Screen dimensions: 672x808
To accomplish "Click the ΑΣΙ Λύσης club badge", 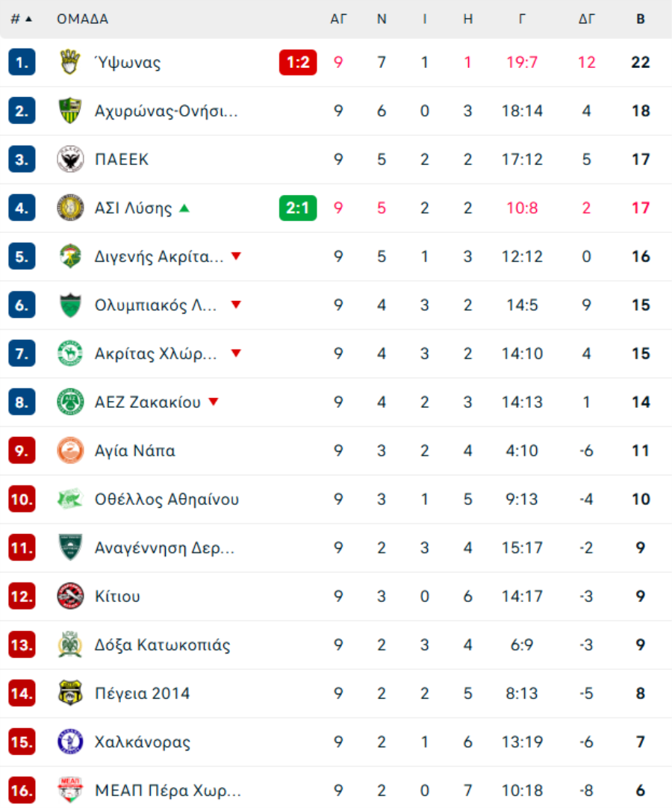I will click(x=70, y=208).
